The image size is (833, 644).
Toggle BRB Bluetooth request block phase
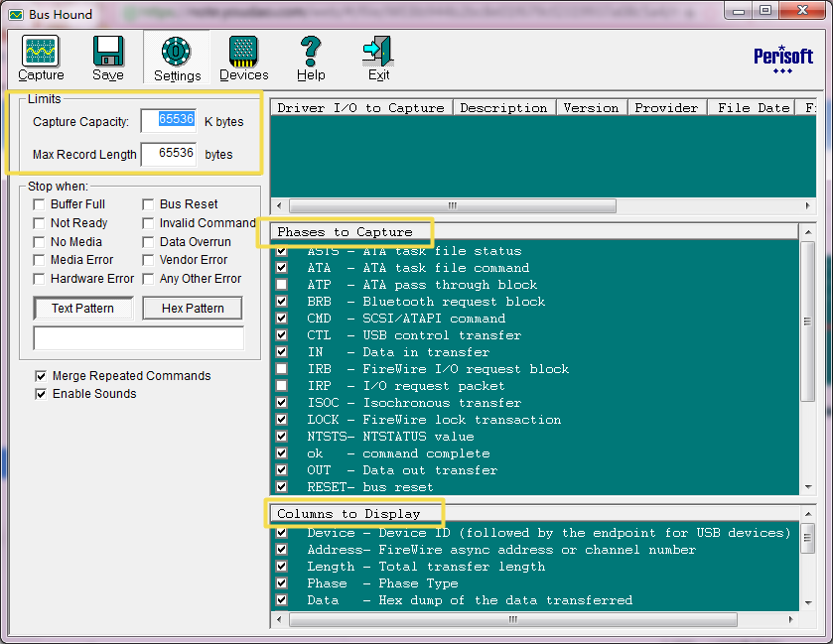(x=282, y=302)
